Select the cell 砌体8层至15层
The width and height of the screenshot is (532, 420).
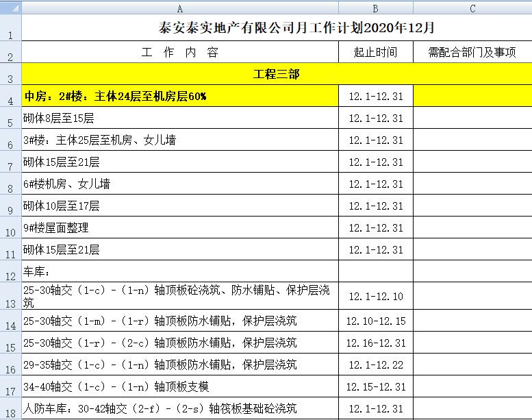[179, 118]
